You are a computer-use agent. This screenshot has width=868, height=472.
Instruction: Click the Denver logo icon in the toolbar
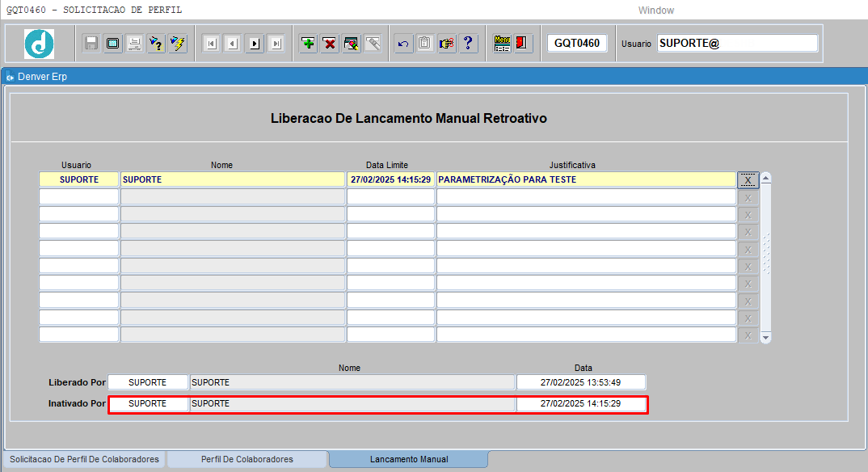click(x=40, y=44)
